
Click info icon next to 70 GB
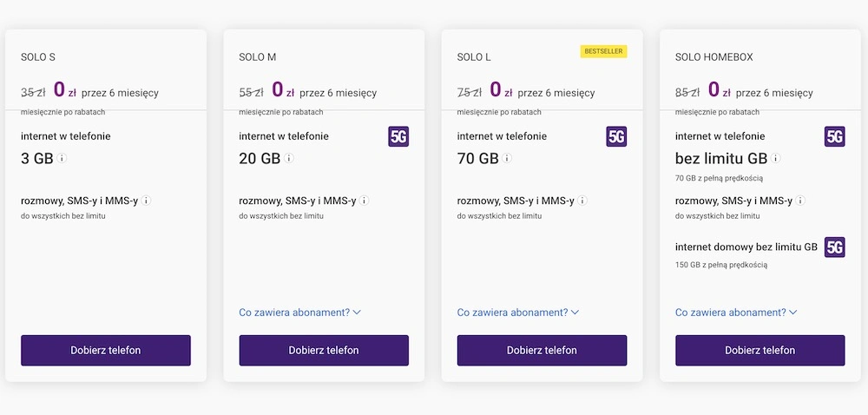pyautogui.click(x=507, y=158)
